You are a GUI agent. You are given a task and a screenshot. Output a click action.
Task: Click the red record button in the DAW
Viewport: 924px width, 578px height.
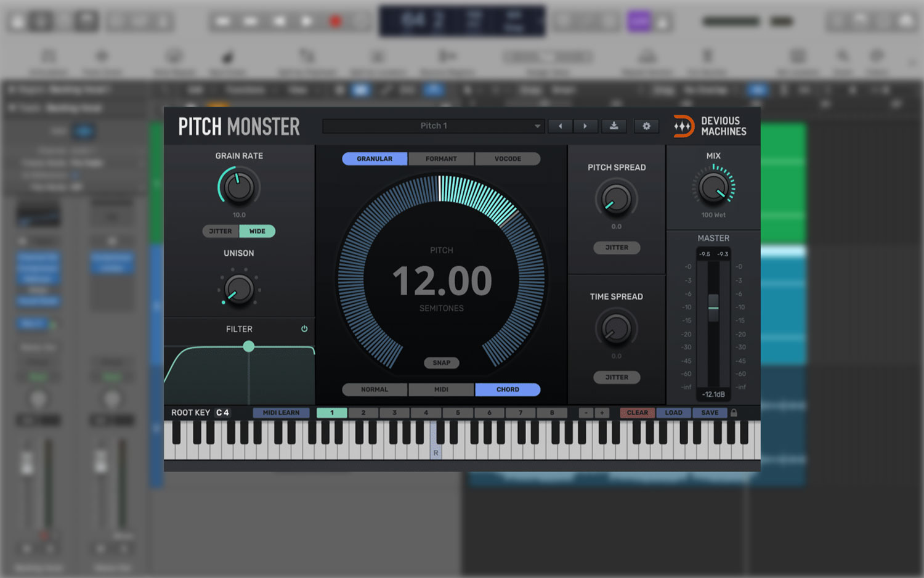(335, 22)
